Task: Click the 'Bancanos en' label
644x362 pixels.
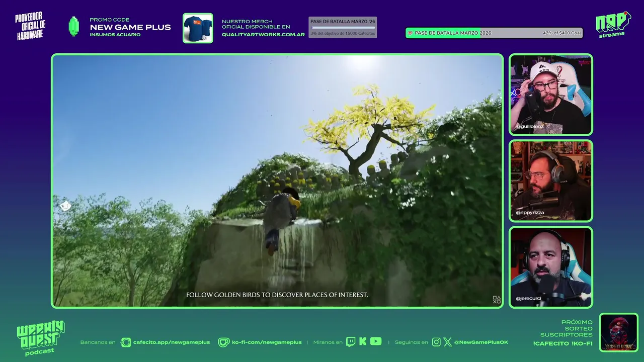Action: [98, 342]
